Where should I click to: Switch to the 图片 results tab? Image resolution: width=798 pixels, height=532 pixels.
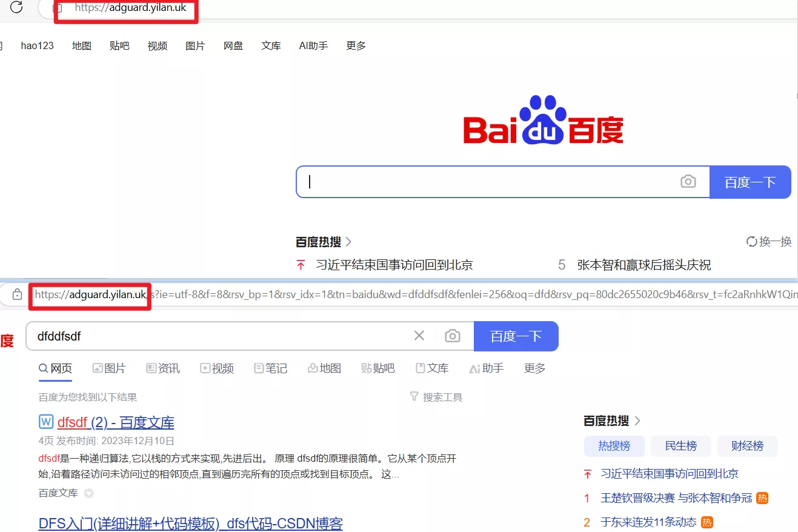click(109, 368)
